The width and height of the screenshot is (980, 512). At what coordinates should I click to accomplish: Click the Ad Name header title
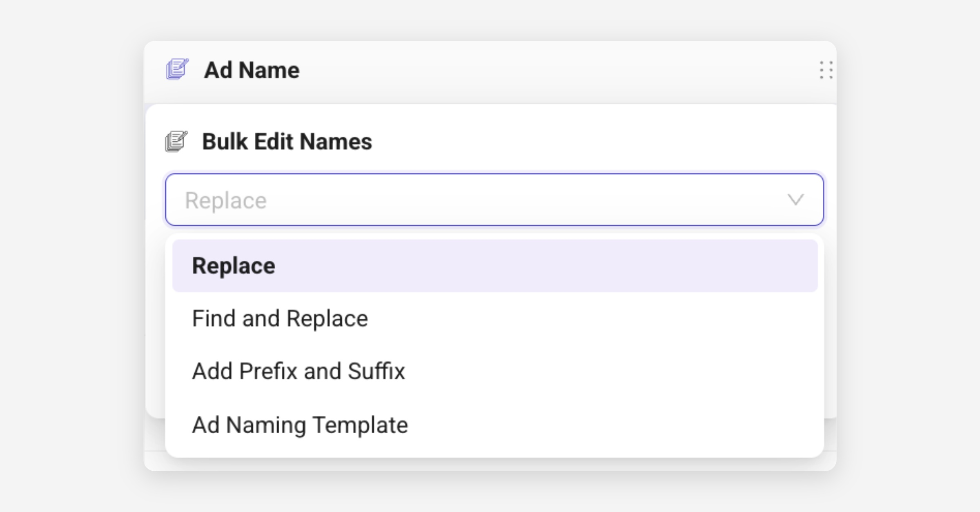[252, 70]
